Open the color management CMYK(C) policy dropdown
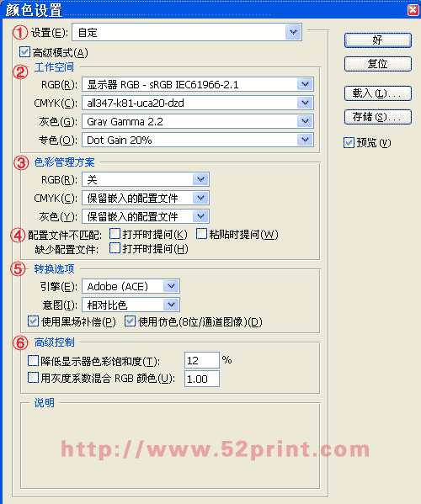421x504 pixels. click(x=146, y=198)
